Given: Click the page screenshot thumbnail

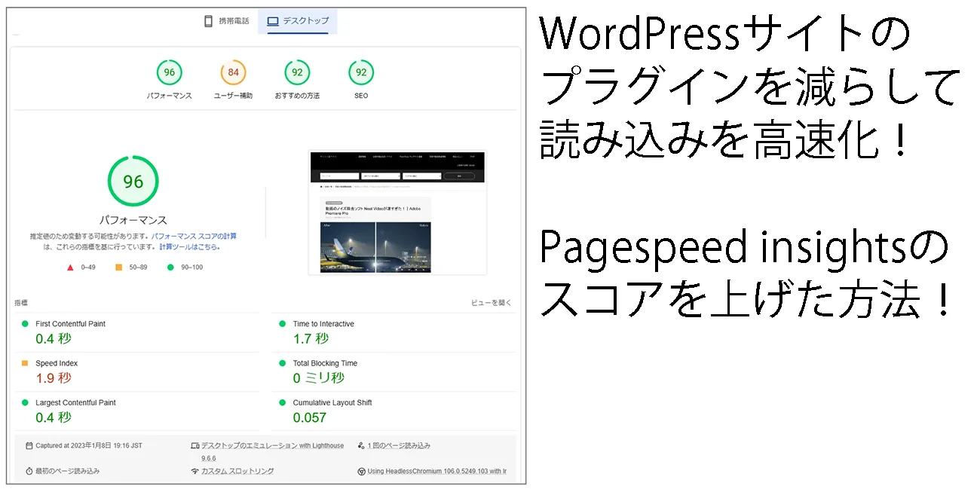Looking at the screenshot, I should coord(397,212).
